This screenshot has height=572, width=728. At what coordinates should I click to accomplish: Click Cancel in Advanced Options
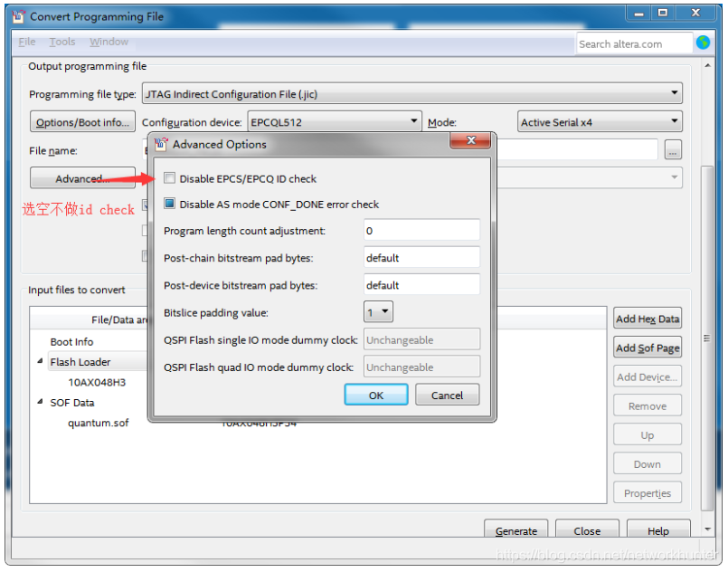(447, 395)
